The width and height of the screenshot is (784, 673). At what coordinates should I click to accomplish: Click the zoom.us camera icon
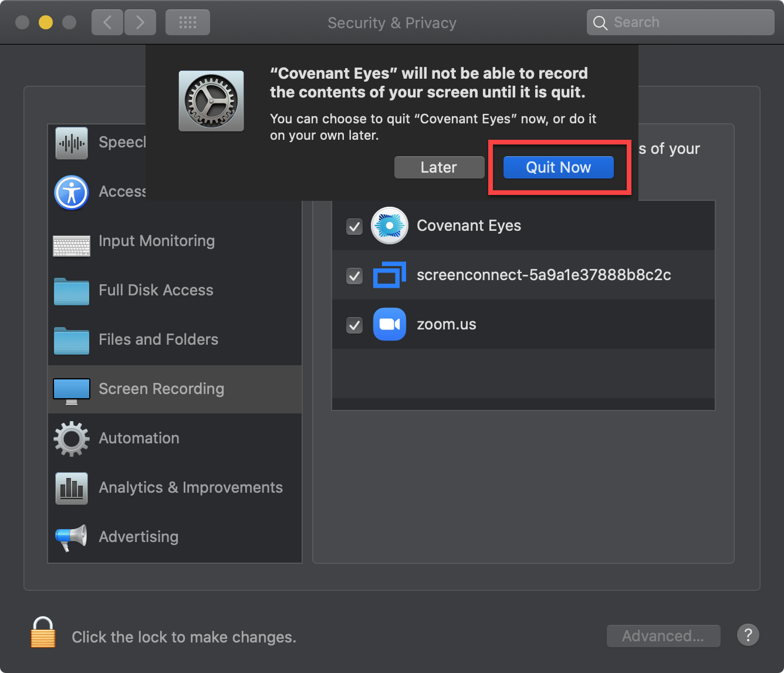[x=389, y=324]
